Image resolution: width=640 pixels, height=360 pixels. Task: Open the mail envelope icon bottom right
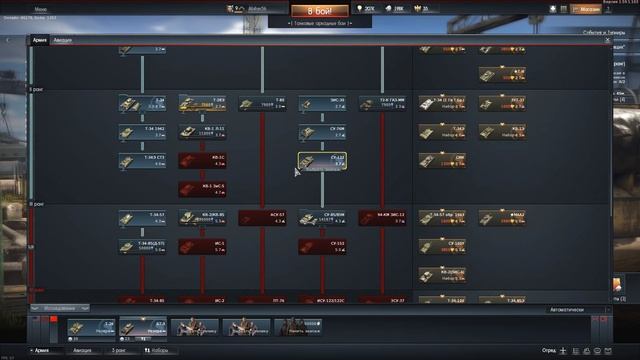point(608,351)
